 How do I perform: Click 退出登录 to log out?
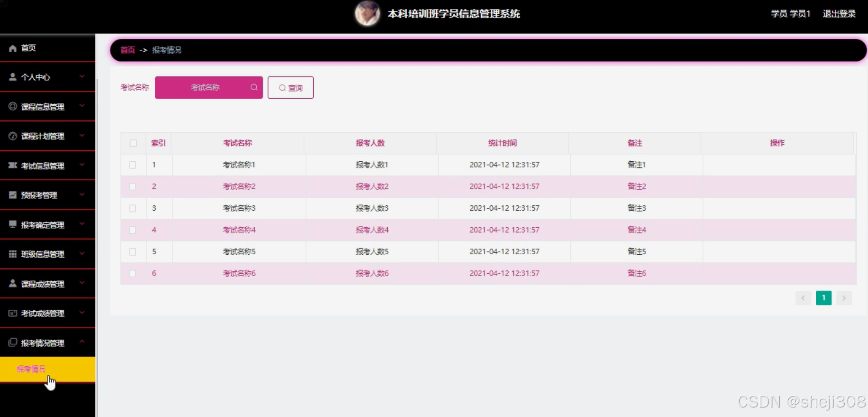(x=839, y=14)
